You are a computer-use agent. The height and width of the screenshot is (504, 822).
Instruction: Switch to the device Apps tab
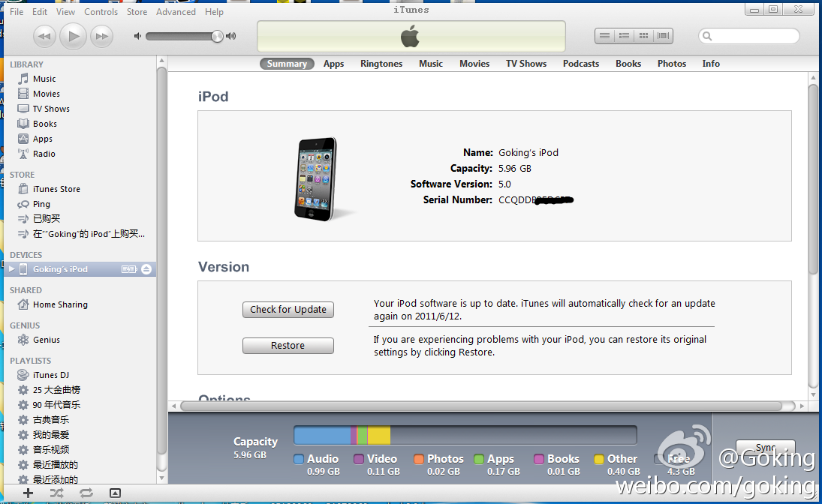(333, 64)
